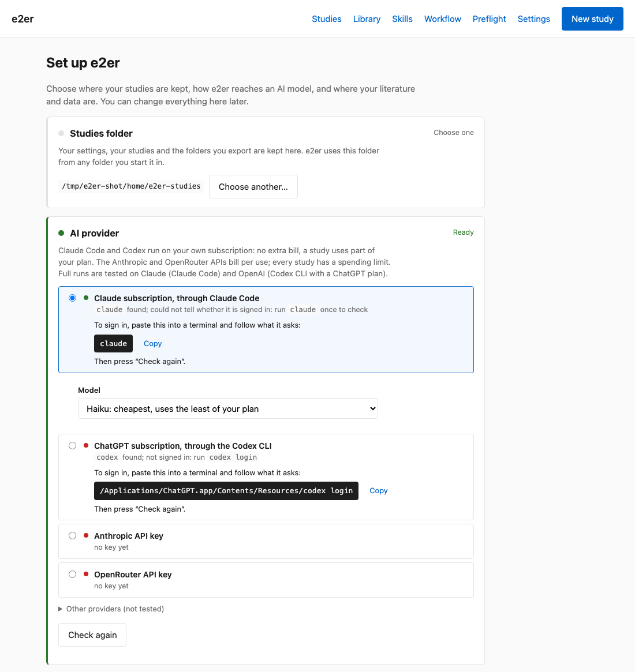Click the Set up e2er heading
The width and height of the screenshot is (635, 672).
tap(83, 62)
